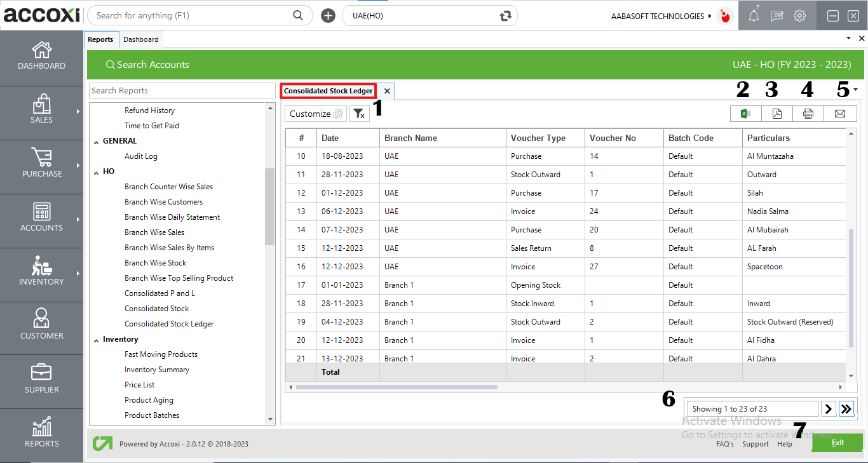Select the Reports tab

[x=101, y=39]
